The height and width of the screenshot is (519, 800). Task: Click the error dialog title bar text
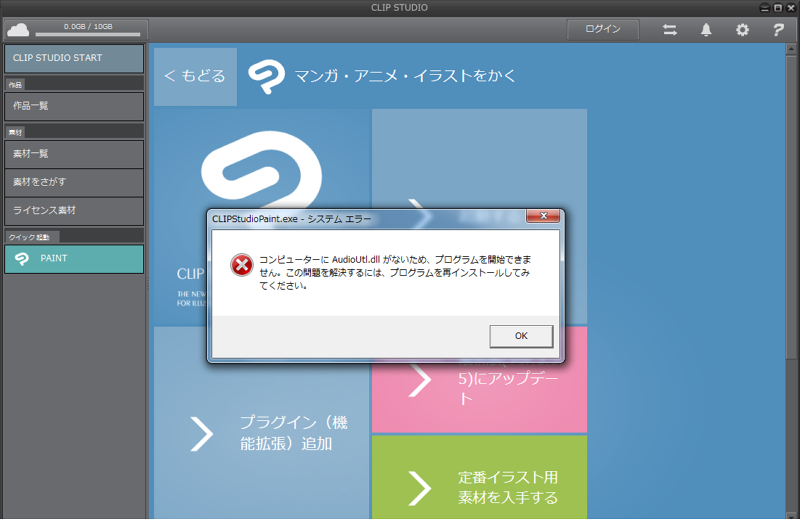[292, 219]
